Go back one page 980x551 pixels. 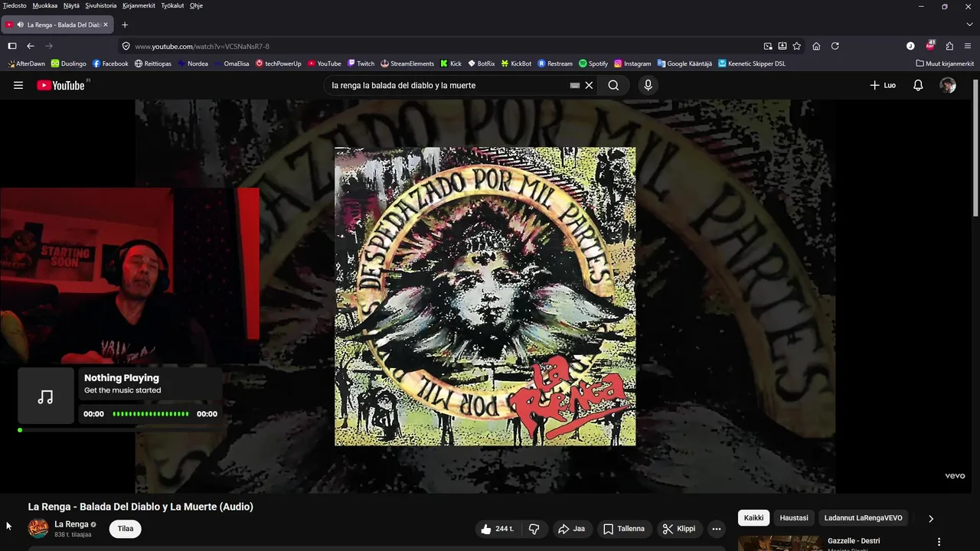click(31, 46)
